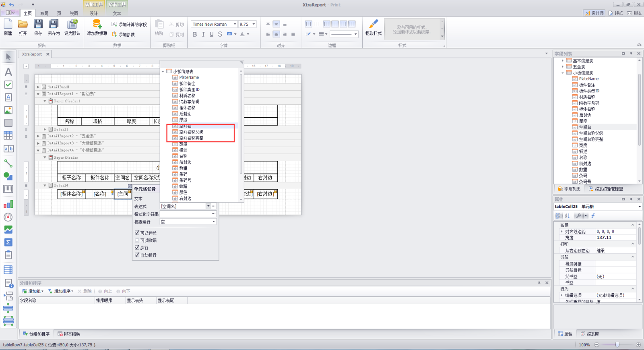644x350 pixels.
Task: Click the Extract Style (提取样式) brush icon
Action: (373, 25)
